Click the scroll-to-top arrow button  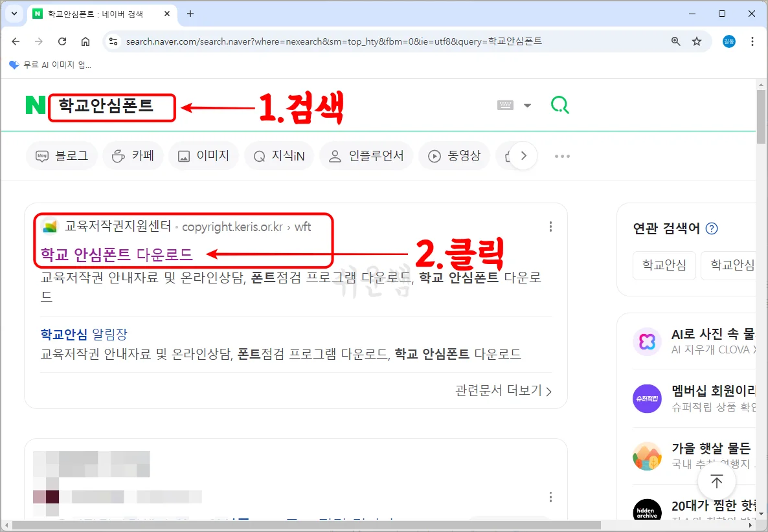[x=716, y=481]
